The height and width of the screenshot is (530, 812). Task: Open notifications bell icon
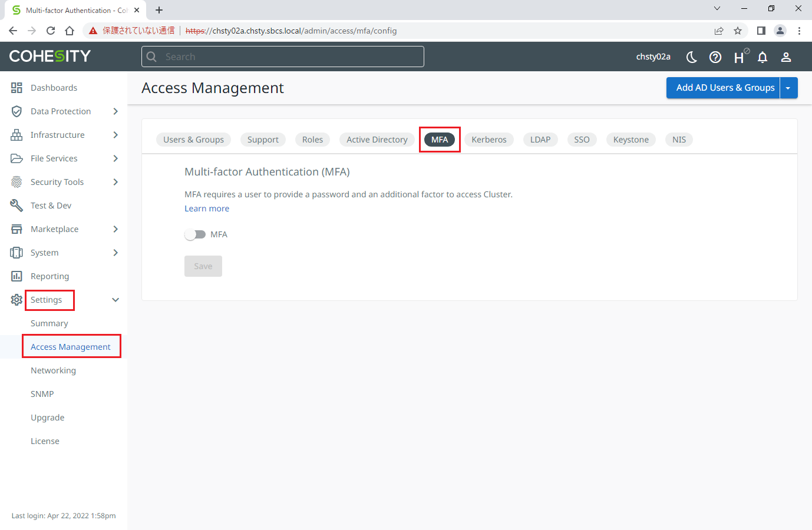[763, 57]
